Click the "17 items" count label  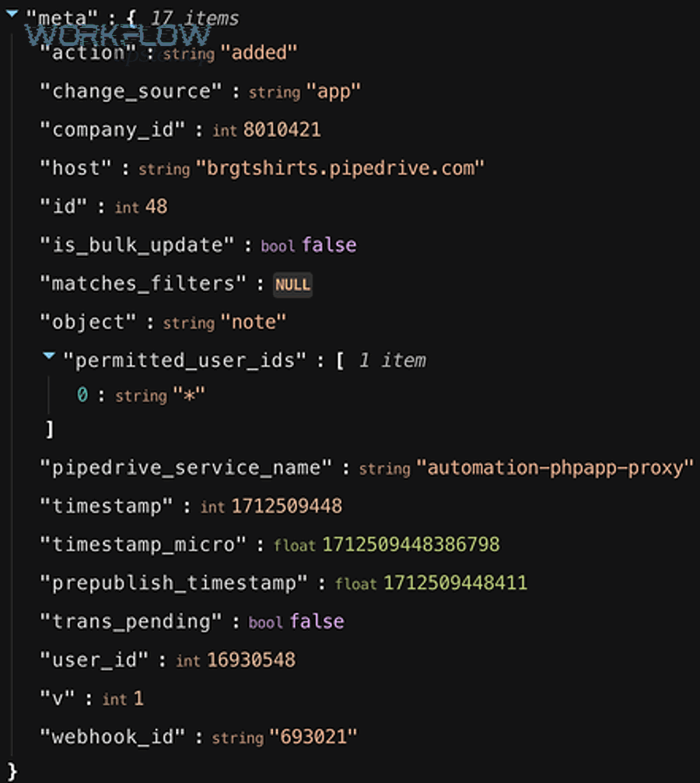pyautogui.click(x=194, y=19)
